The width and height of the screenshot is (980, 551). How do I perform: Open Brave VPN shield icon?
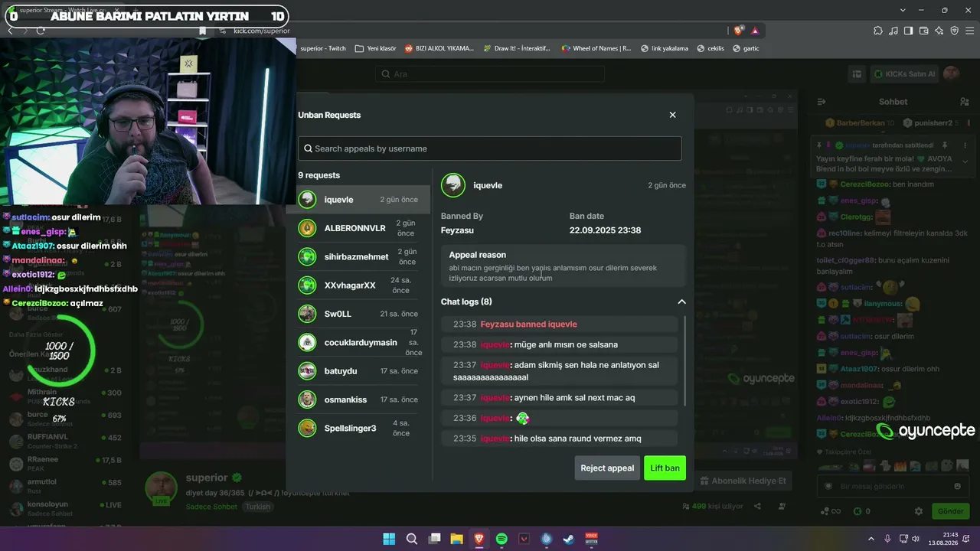954,31
